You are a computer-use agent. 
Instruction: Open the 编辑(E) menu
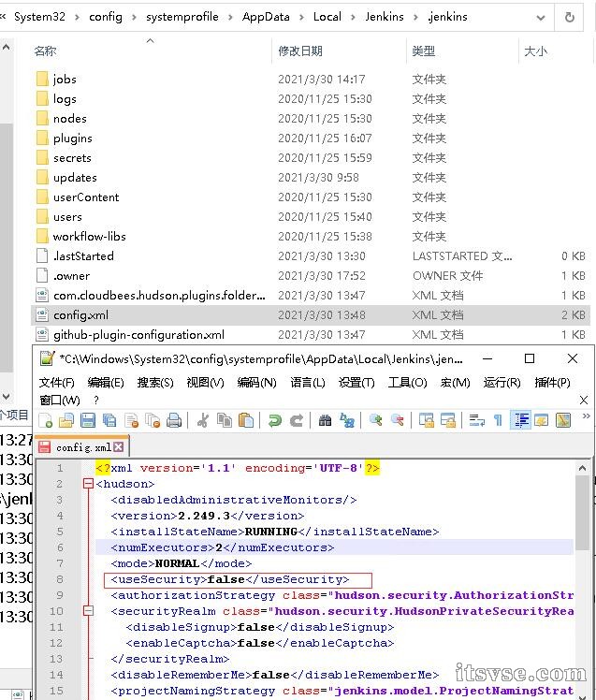tap(106, 383)
